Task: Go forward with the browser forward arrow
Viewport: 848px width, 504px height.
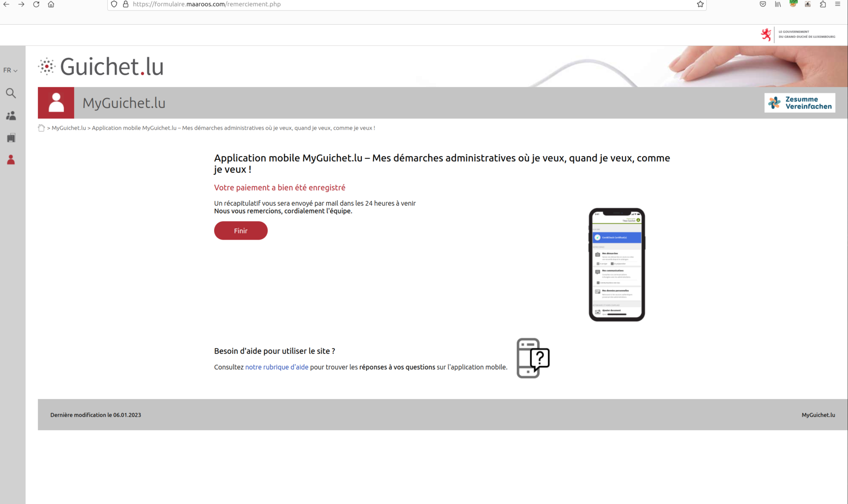Action: pyautogui.click(x=21, y=4)
